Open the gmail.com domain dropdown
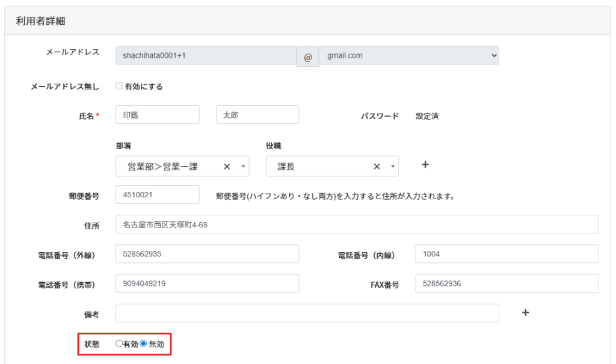 click(409, 55)
